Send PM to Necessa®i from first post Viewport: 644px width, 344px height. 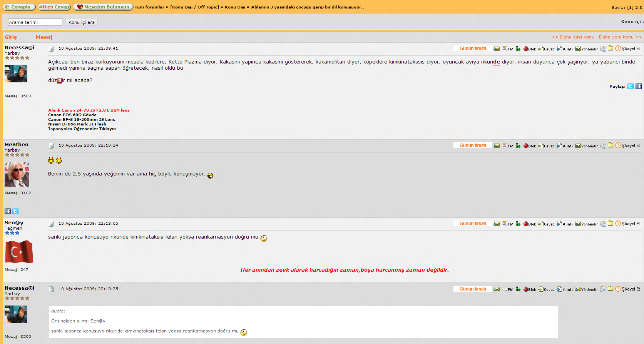(x=507, y=48)
